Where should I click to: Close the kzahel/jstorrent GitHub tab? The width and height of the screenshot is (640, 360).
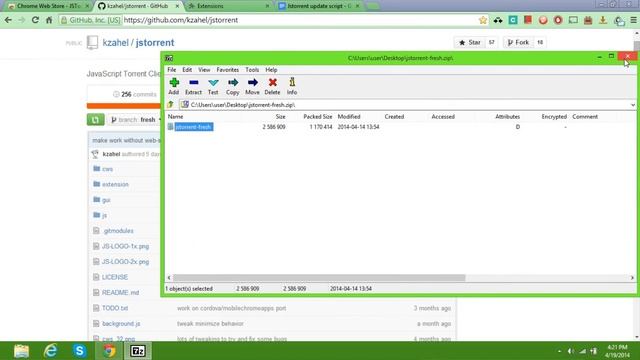(177, 6)
